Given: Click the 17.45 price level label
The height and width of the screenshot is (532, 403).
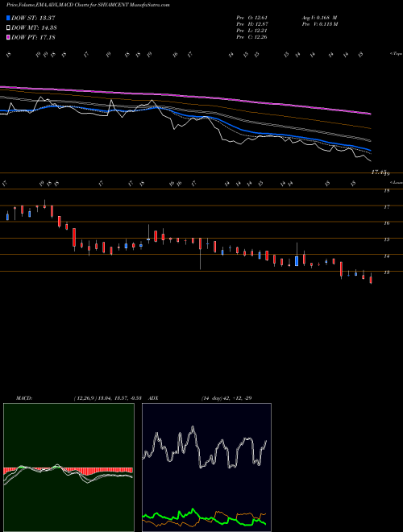Looking at the screenshot, I should 380,172.
